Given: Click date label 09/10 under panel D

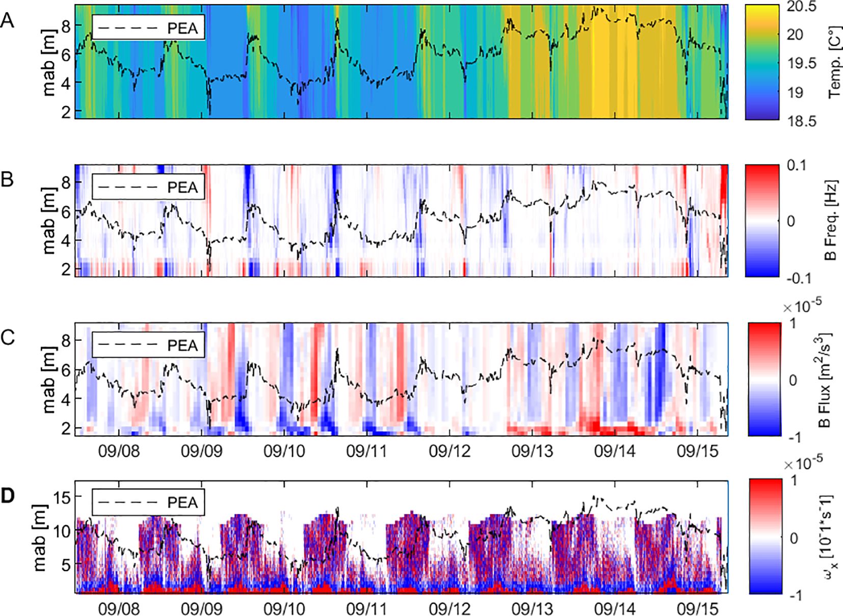Looking at the screenshot, I should click(x=284, y=608).
